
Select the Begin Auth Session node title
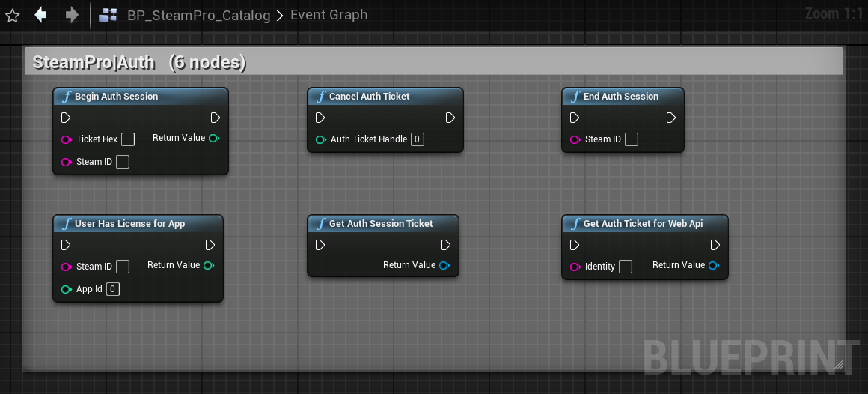116,97
